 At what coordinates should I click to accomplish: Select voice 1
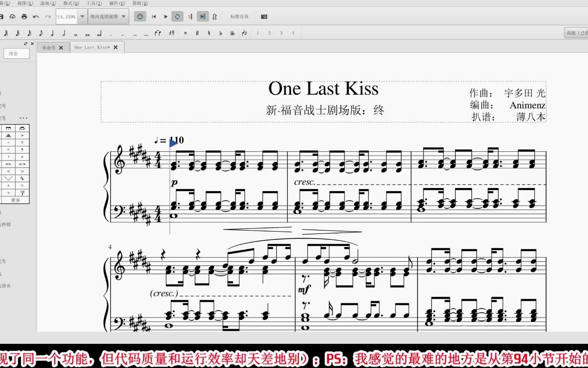pos(258,33)
